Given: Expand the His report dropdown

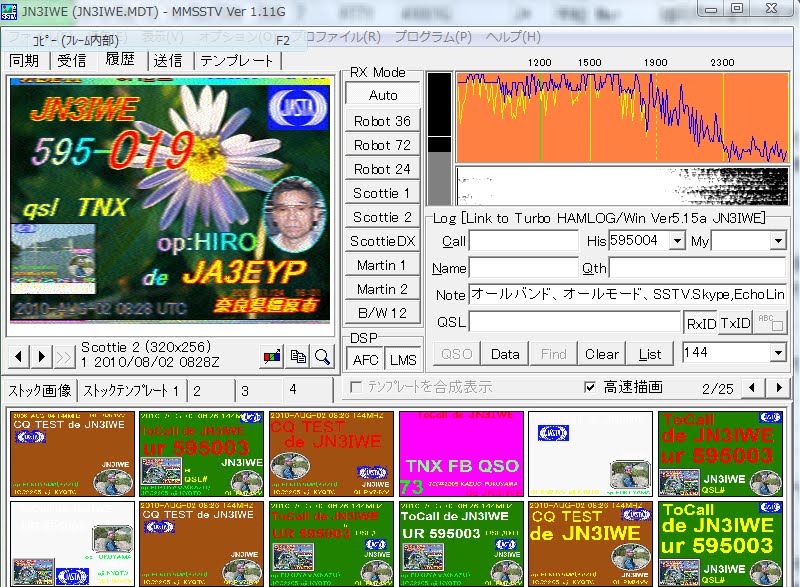Looking at the screenshot, I should (x=677, y=240).
